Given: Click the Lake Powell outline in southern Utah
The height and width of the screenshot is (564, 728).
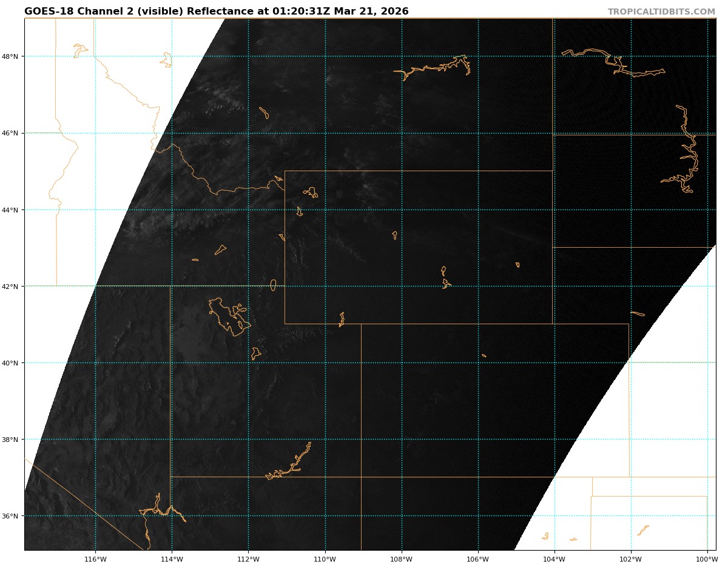Looking at the screenshot, I should (x=292, y=466).
